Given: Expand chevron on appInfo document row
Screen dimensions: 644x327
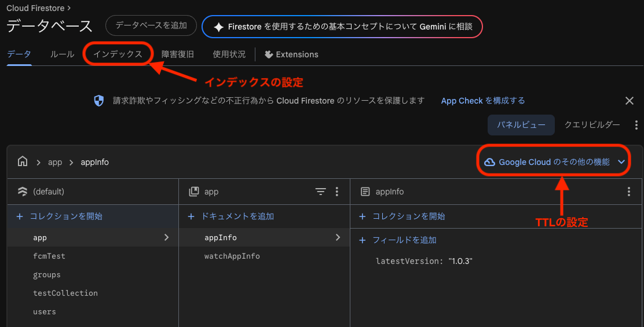Looking at the screenshot, I should click(x=338, y=237).
